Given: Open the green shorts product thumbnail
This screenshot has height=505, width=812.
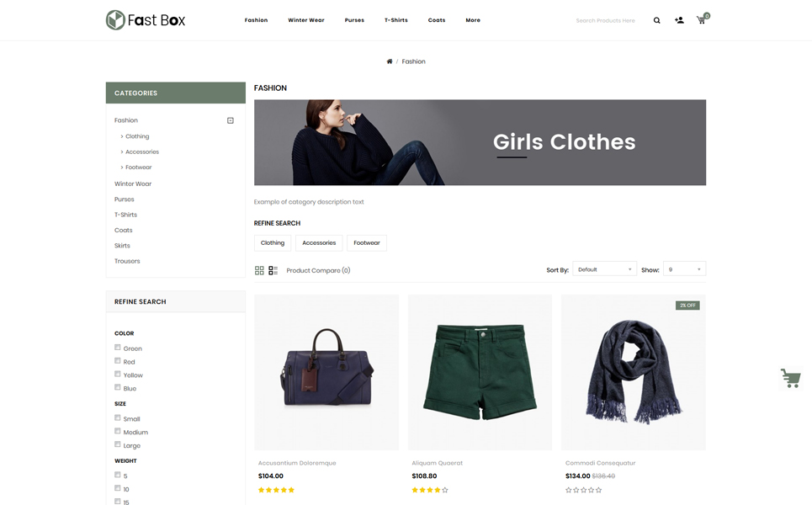Looking at the screenshot, I should [480, 372].
